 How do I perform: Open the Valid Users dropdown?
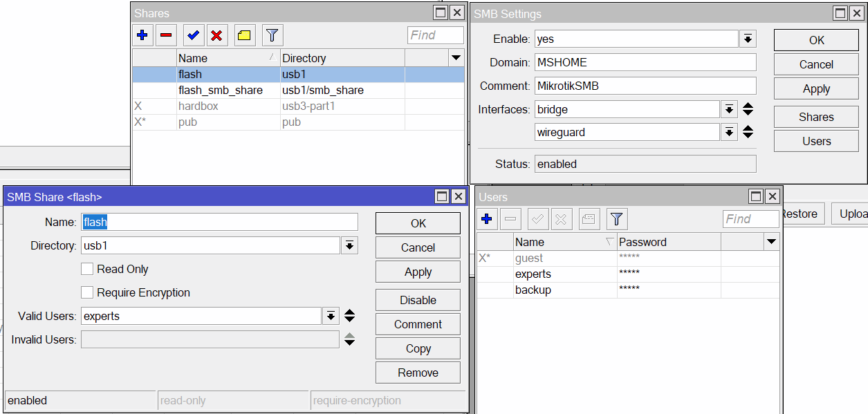pyautogui.click(x=331, y=316)
